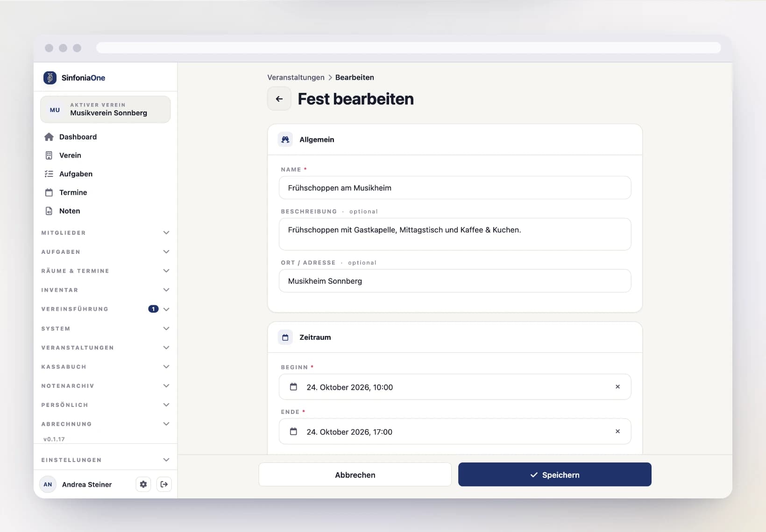The width and height of the screenshot is (766, 532).
Task: Click into the Name input field
Action: (455, 188)
